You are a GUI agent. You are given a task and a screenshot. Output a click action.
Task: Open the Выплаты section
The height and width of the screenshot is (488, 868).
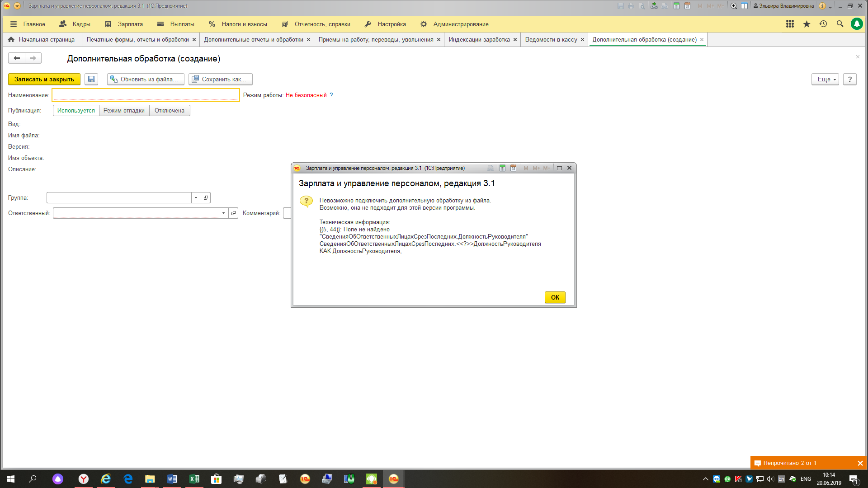(176, 24)
